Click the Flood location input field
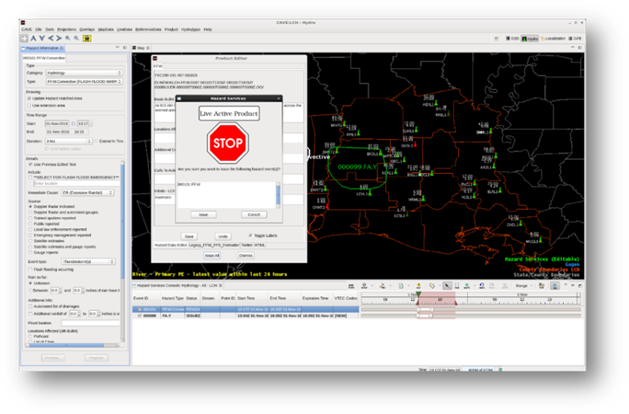This screenshot has height=414, width=629. coord(91,323)
